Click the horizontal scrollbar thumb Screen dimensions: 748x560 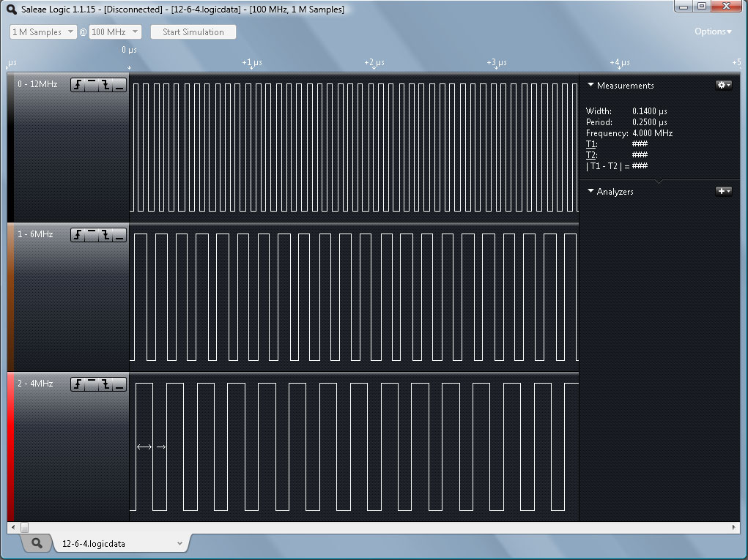24,527
